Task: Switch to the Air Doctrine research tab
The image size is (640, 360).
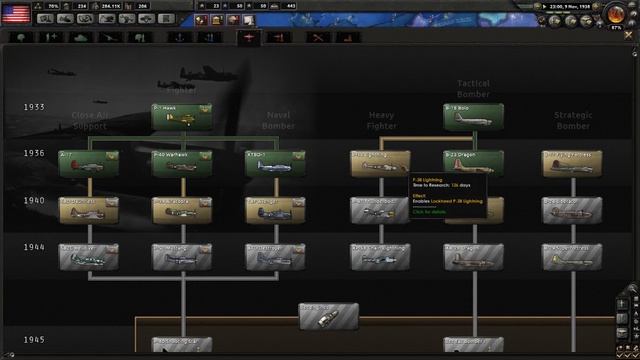Action: click(x=279, y=38)
